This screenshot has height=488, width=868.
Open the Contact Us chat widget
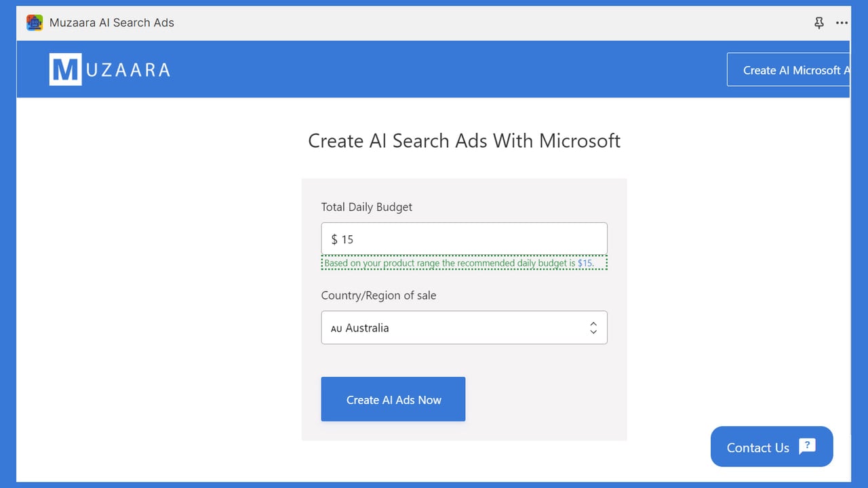point(772,447)
